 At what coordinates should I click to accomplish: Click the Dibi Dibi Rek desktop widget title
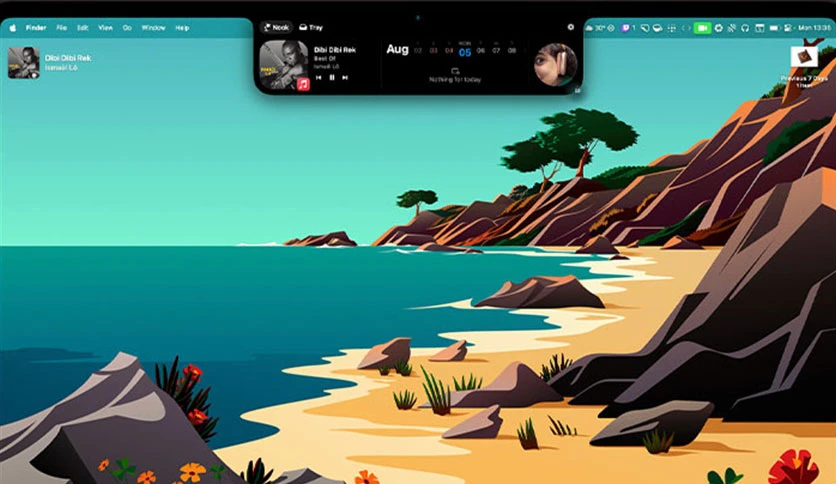(68, 58)
